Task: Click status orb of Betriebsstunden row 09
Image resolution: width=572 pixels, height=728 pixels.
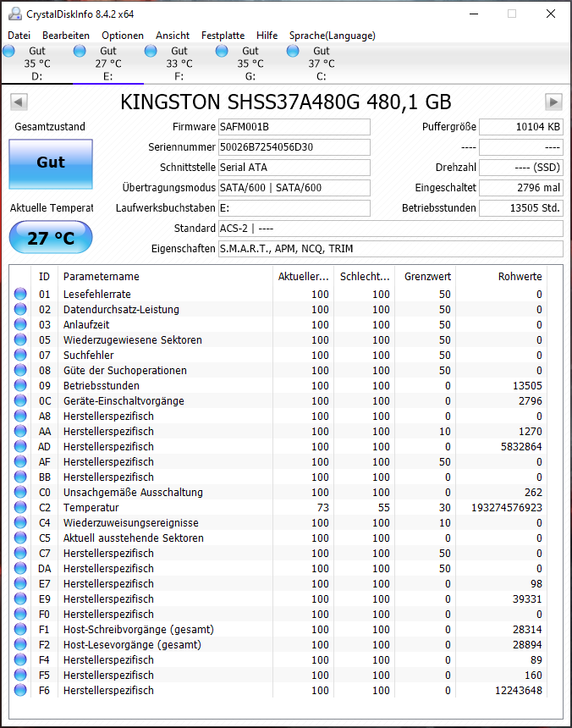Action: [x=20, y=385]
